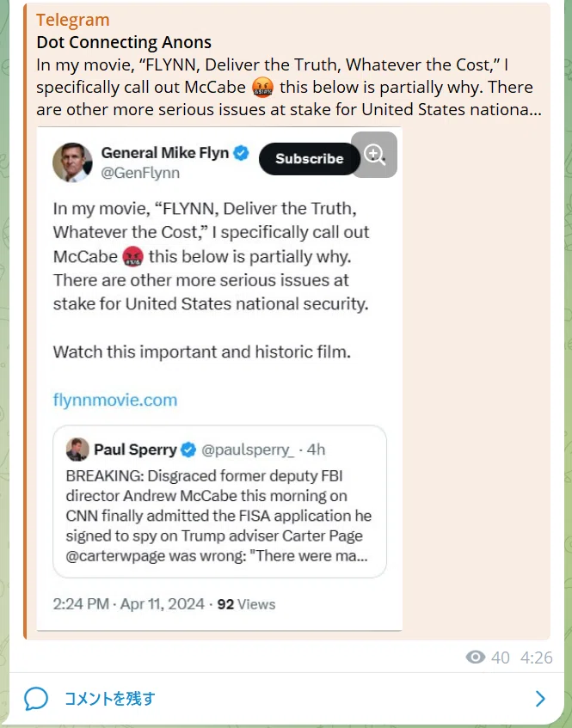The width and height of the screenshot is (572, 728).
Task: Open the flynnmovie.com link
Action: [x=115, y=400]
